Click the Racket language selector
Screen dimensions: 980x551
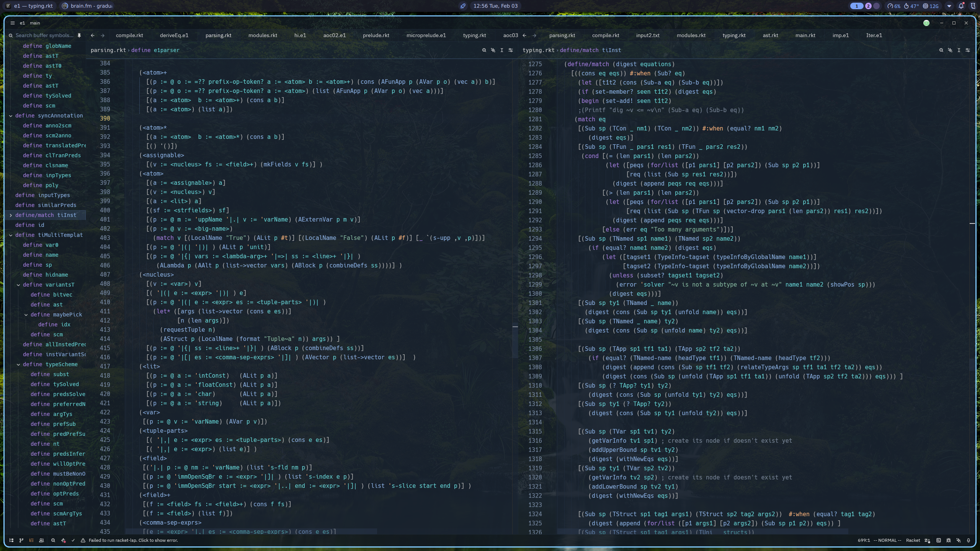913,540
